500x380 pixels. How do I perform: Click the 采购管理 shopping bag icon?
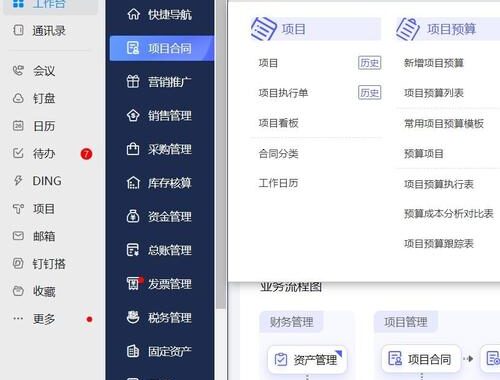(x=133, y=149)
